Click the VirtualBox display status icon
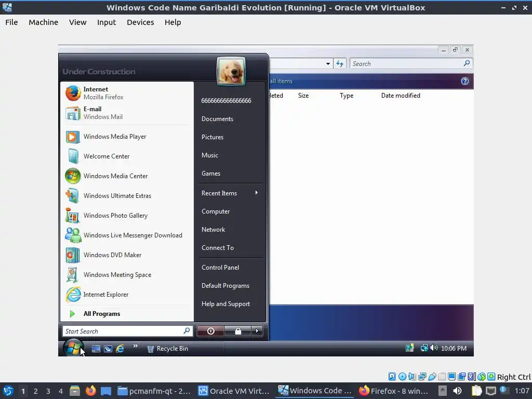The height and width of the screenshot is (399, 532). click(x=451, y=376)
